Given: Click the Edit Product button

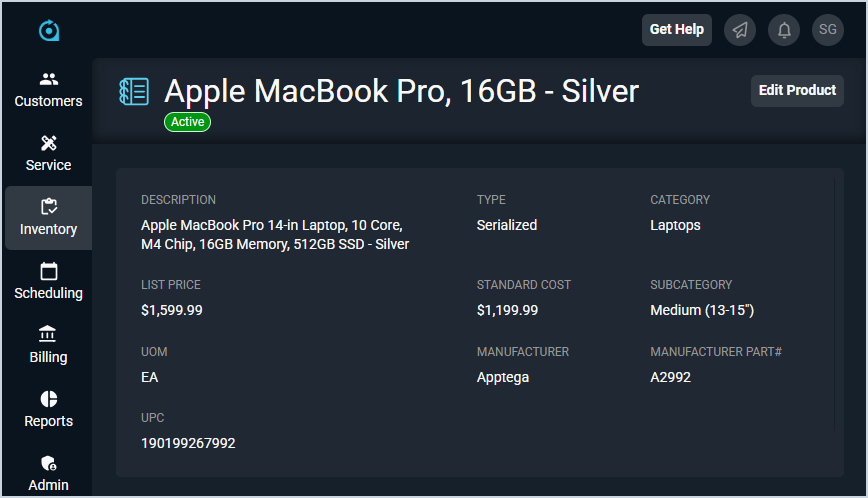Looking at the screenshot, I should pos(797,90).
